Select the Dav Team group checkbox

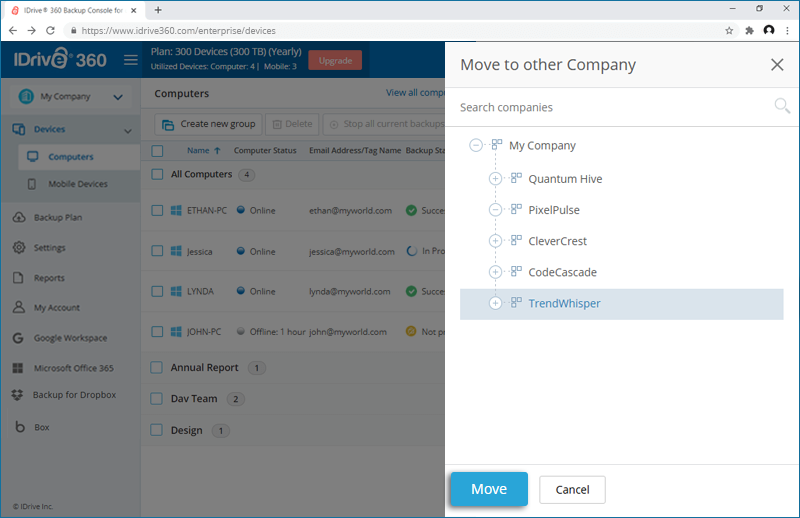click(x=157, y=398)
